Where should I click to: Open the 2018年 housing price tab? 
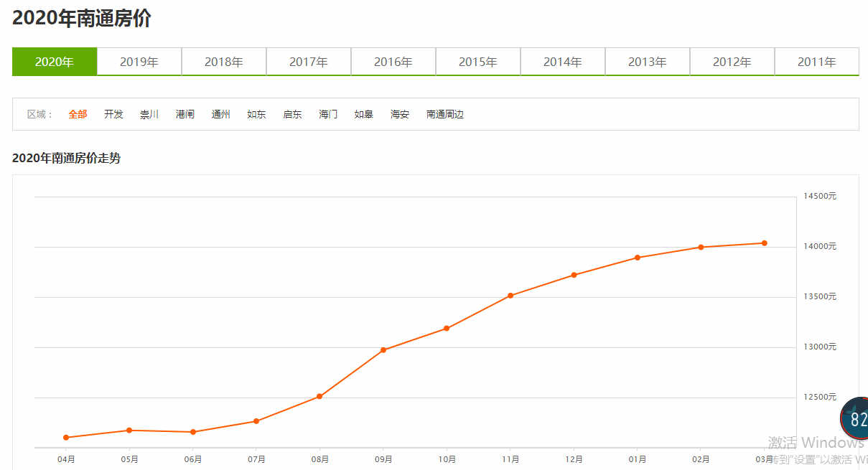pos(223,62)
